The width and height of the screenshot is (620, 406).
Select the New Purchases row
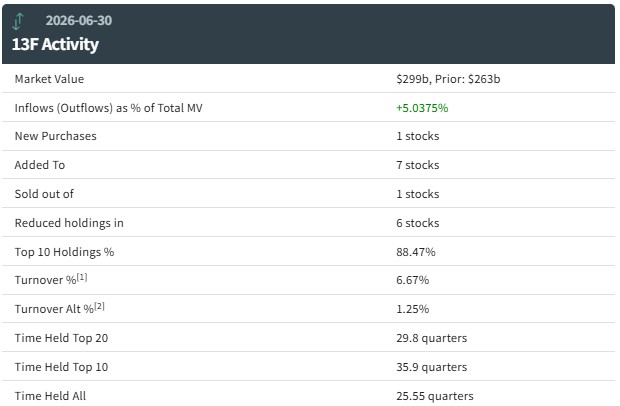pyautogui.click(x=308, y=136)
